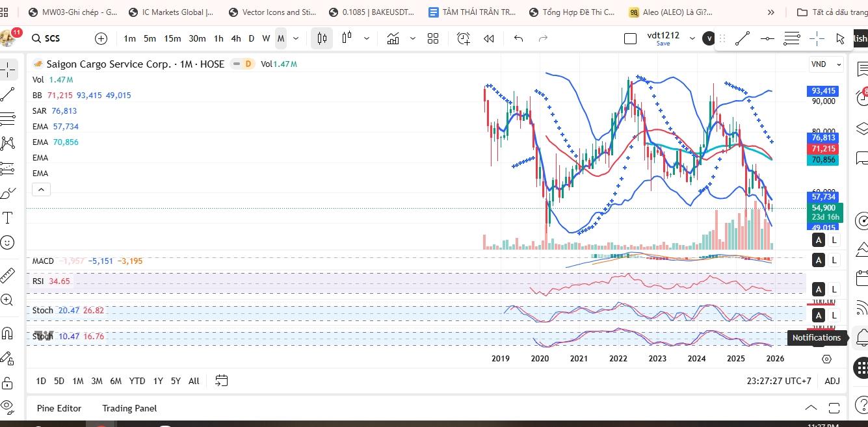Click the undo arrow

(518, 38)
